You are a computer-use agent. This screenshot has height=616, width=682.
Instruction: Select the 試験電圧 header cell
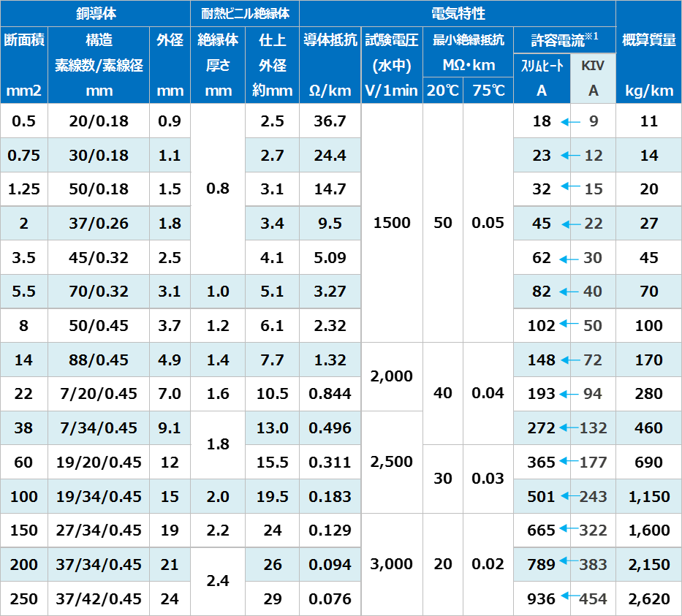coord(391,40)
